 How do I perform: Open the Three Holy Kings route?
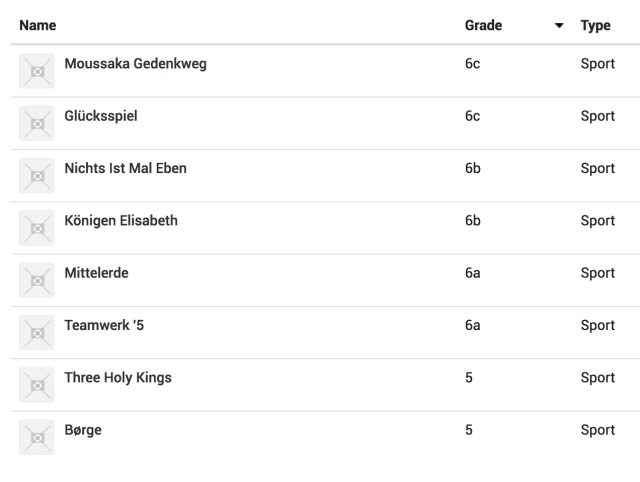(x=118, y=377)
